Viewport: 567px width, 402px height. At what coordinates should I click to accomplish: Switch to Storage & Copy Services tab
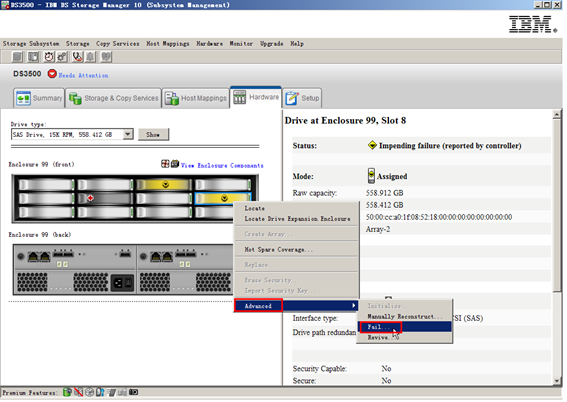(x=114, y=98)
